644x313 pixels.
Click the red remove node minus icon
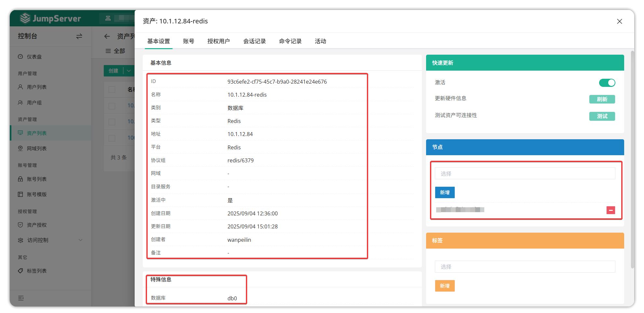[610, 210]
